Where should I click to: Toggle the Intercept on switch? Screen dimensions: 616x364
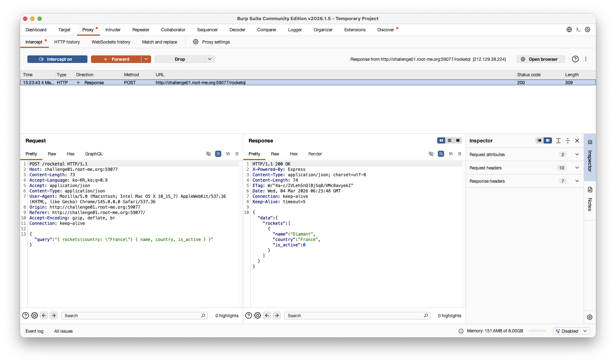(57, 59)
